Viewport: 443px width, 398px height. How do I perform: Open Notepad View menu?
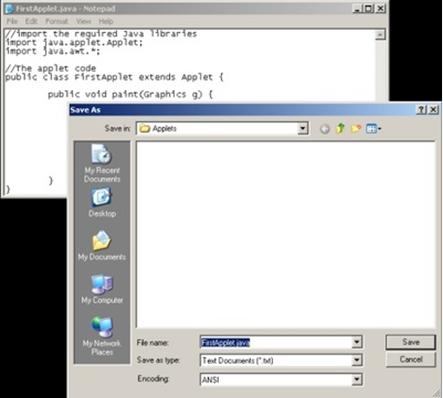pos(83,21)
